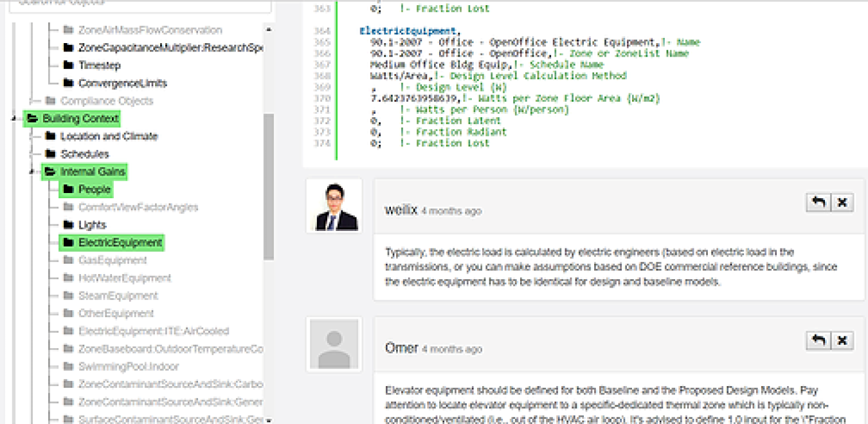Screen dimensions: 868x424
Task: Select OtherEquipment in the object tree
Action: click(x=116, y=313)
